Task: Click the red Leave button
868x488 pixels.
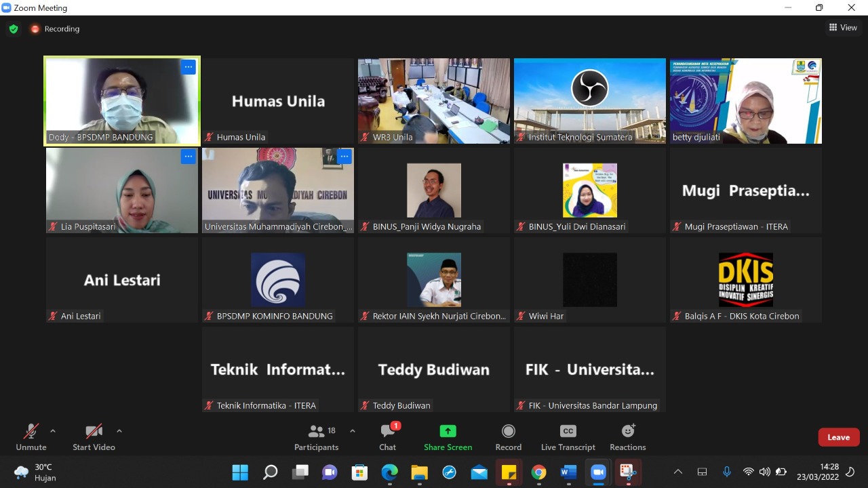Action: [x=838, y=437]
